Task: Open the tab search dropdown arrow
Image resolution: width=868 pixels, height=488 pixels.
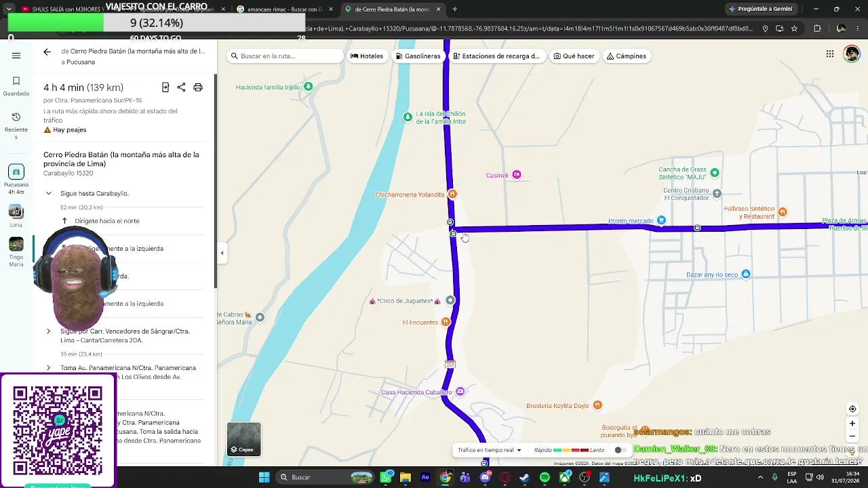Action: click(x=9, y=9)
